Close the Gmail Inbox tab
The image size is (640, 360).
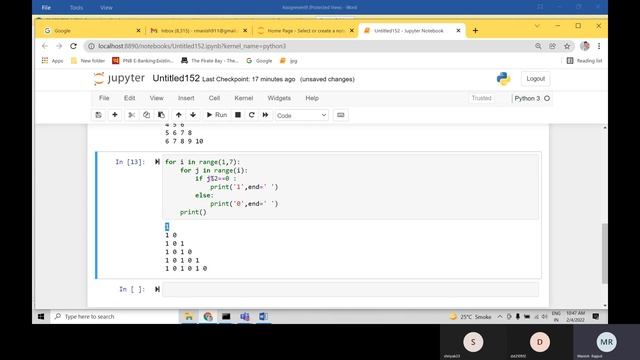pos(245,31)
